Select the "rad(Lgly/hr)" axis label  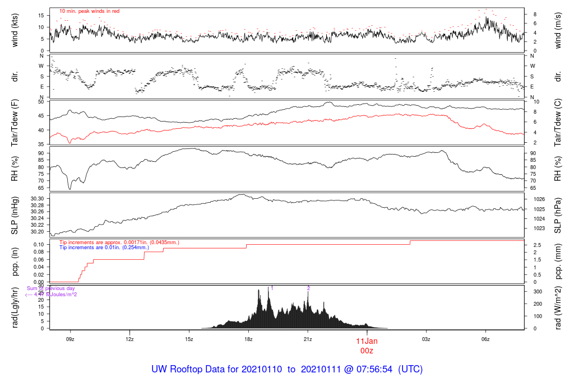pos(15,307)
